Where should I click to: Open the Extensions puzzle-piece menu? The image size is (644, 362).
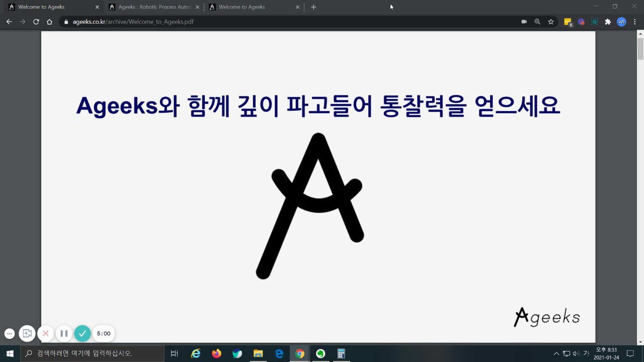[608, 22]
